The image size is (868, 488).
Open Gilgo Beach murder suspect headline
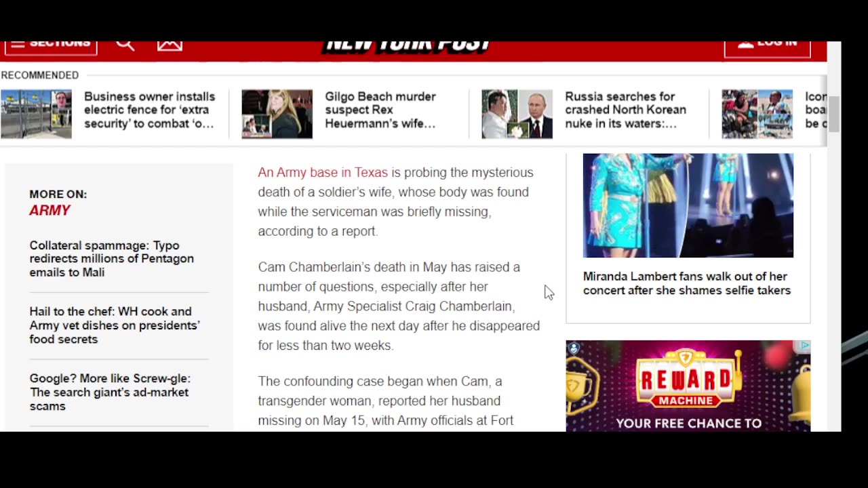tap(380, 110)
